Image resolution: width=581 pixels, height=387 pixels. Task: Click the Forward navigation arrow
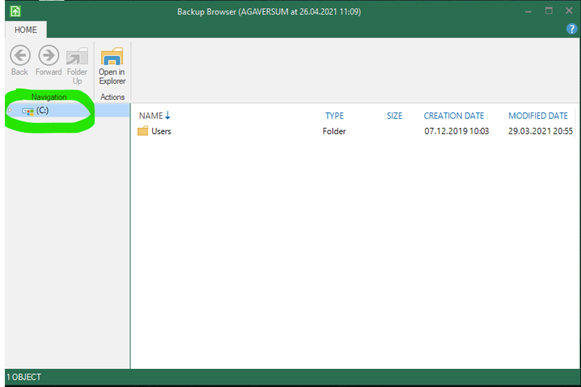pos(49,55)
